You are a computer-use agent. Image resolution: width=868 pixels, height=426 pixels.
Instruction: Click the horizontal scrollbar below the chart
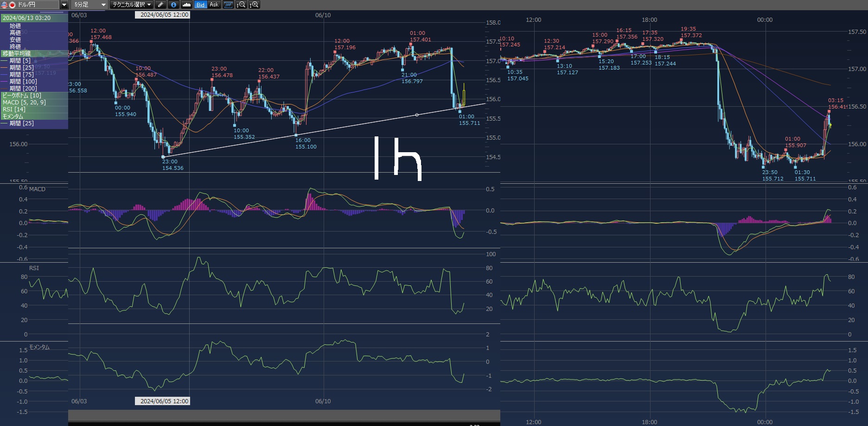tap(284, 415)
